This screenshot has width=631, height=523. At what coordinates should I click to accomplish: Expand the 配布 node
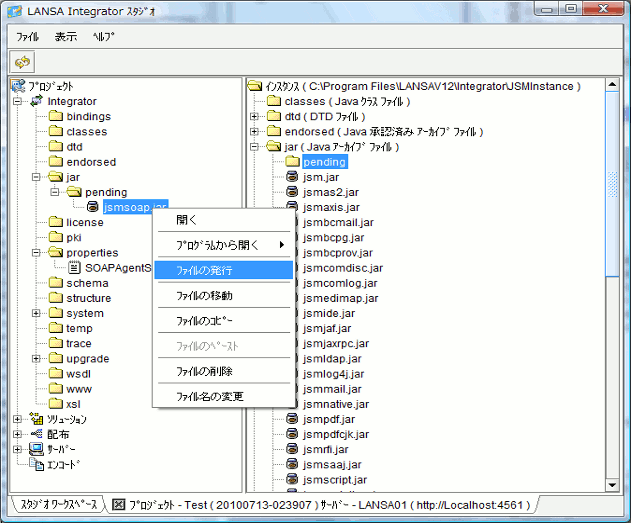point(17,434)
